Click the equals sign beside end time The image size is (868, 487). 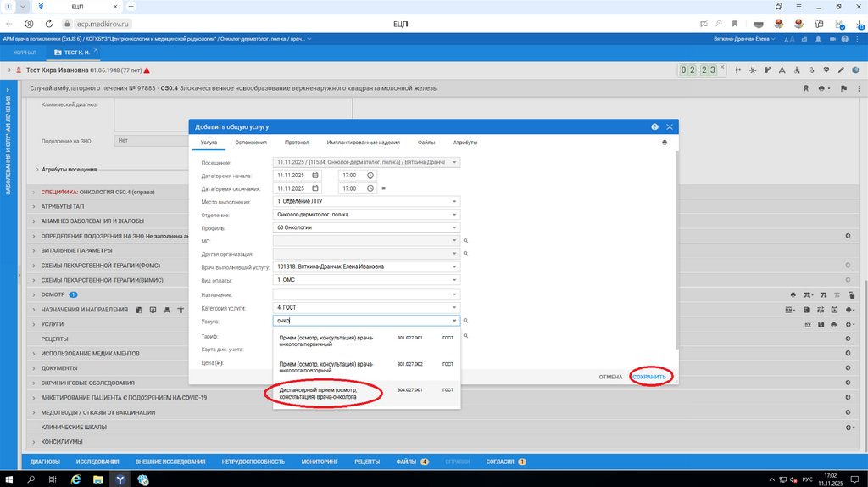coord(383,188)
